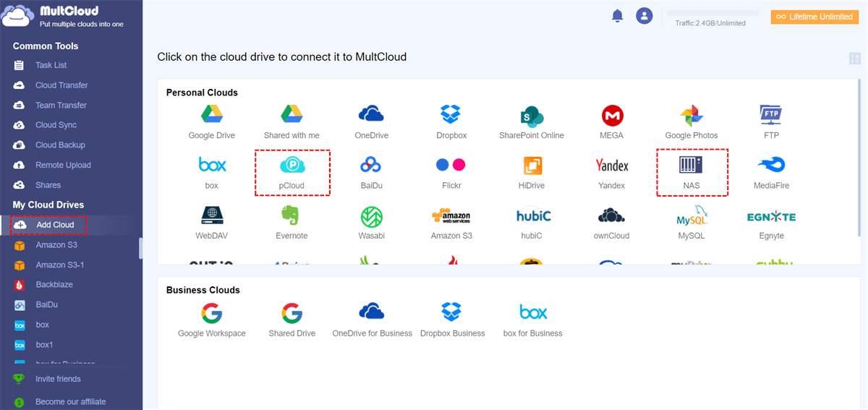The width and height of the screenshot is (868, 410).
Task: Click the Lifetime Unlimited button
Action: 814,17
